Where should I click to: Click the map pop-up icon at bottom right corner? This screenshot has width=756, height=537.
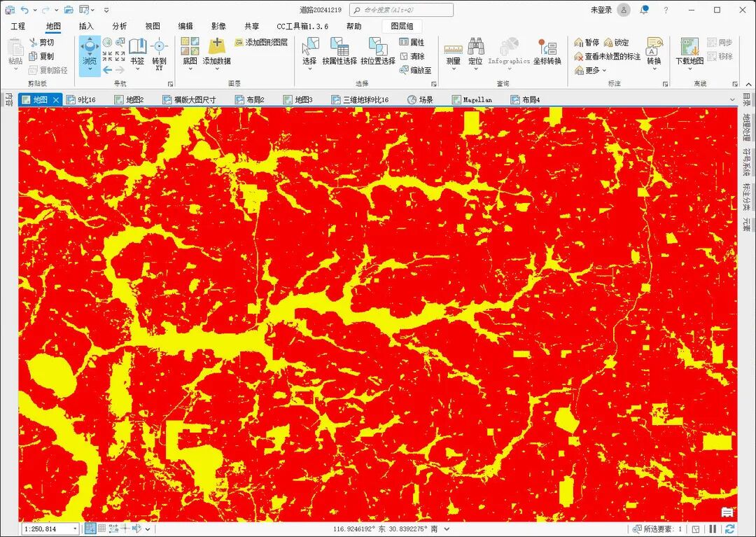point(727,512)
